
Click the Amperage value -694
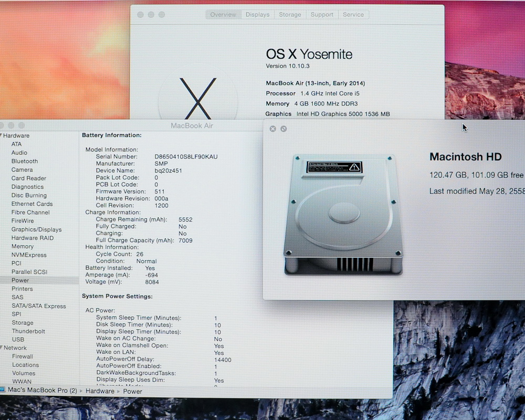pos(151,275)
